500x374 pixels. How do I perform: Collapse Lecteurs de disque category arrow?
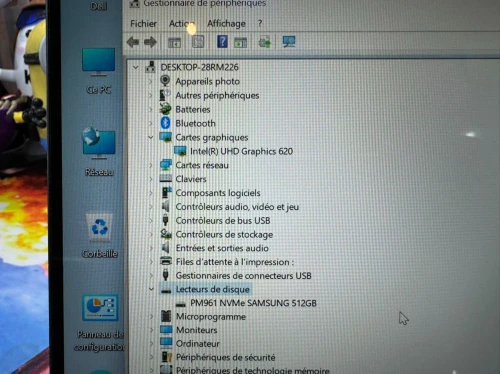pos(151,289)
